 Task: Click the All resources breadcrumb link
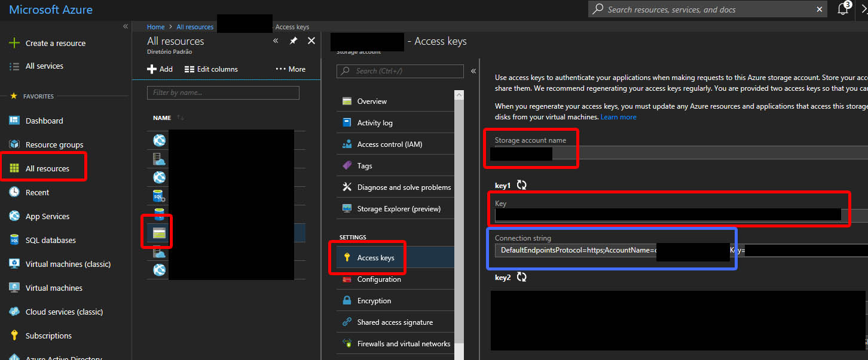point(195,27)
